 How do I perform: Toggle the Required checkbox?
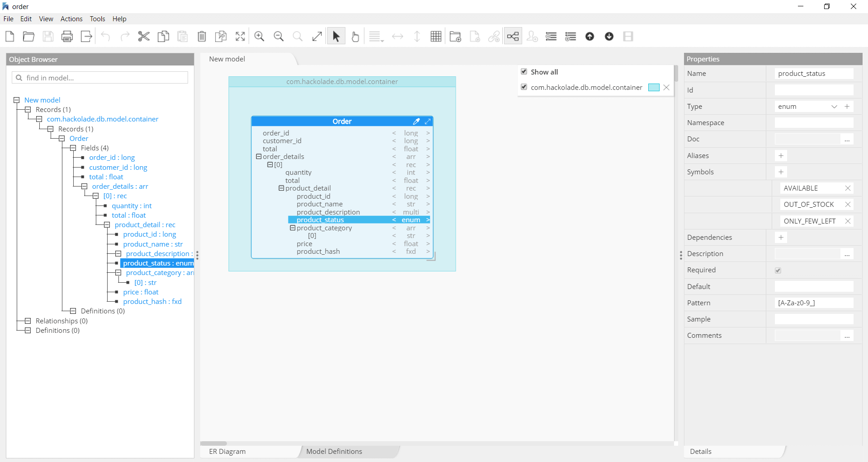pyautogui.click(x=778, y=271)
